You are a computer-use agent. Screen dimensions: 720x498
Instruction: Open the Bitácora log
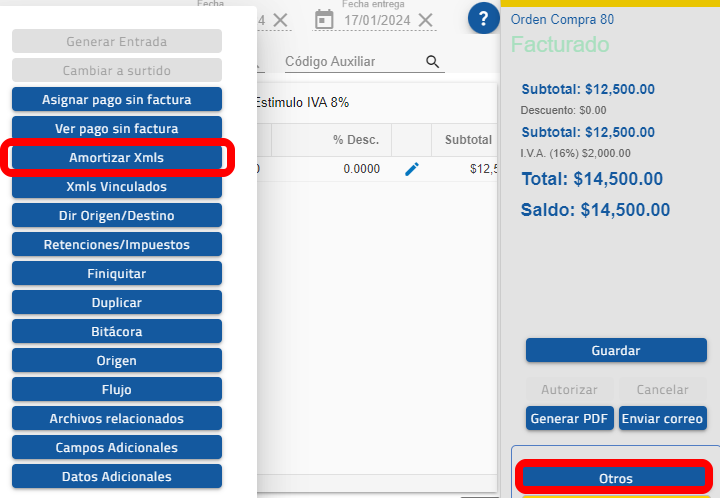[117, 332]
